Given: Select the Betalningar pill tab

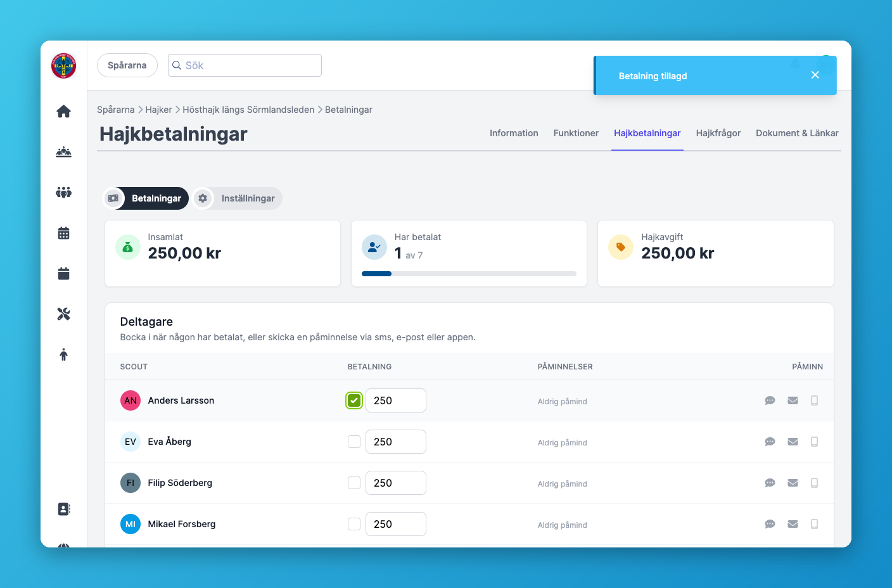Looking at the screenshot, I should (x=146, y=198).
